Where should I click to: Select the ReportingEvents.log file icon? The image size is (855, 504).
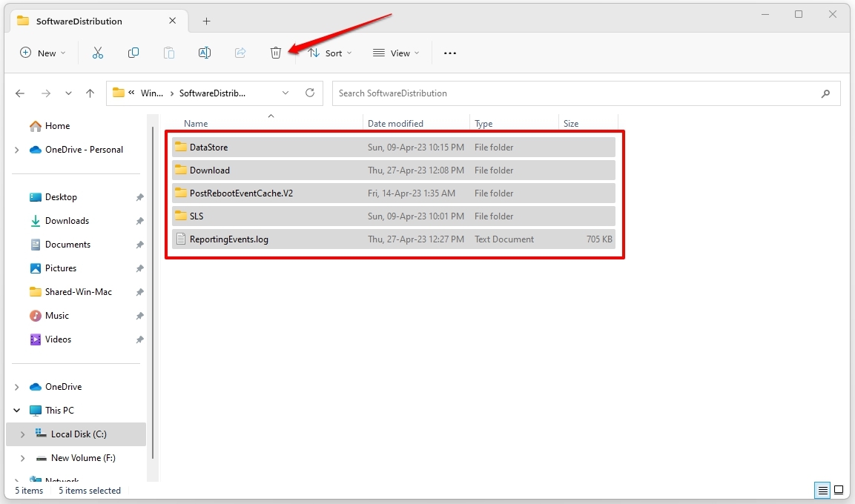[x=180, y=239]
